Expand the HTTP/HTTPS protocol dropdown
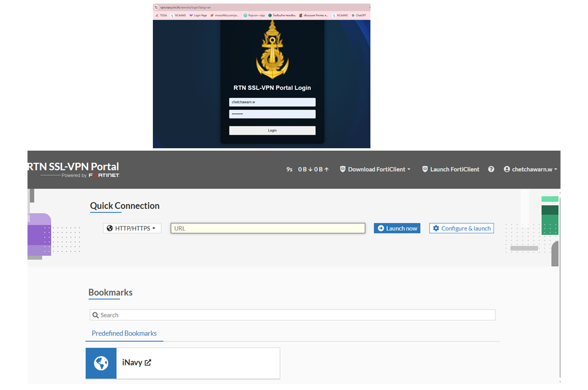The height and width of the screenshot is (390, 588). click(132, 228)
